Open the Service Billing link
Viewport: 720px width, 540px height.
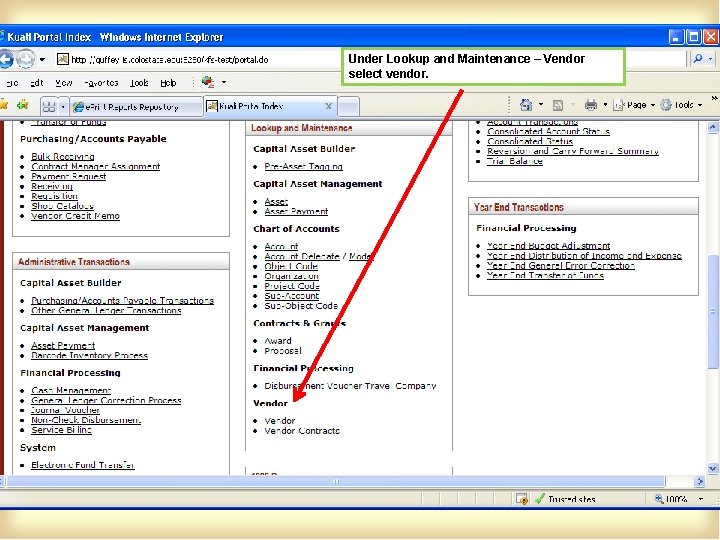click(62, 430)
